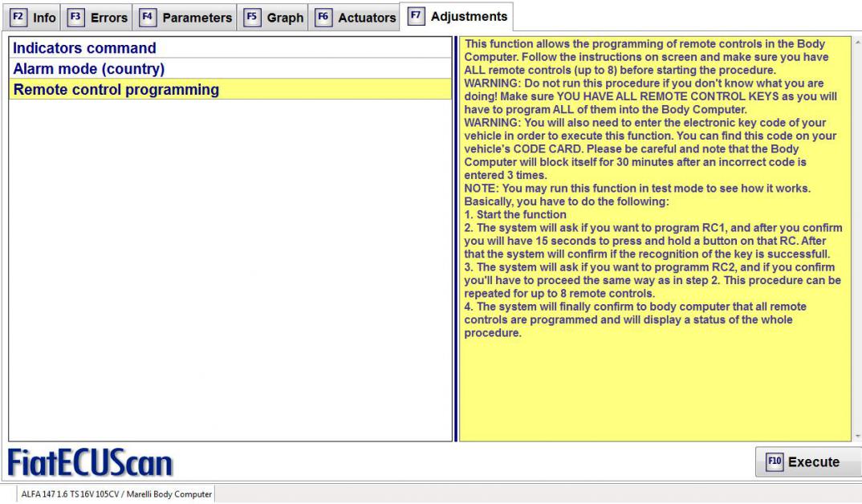862x504 pixels.
Task: Open the Info tab
Action: pos(33,18)
